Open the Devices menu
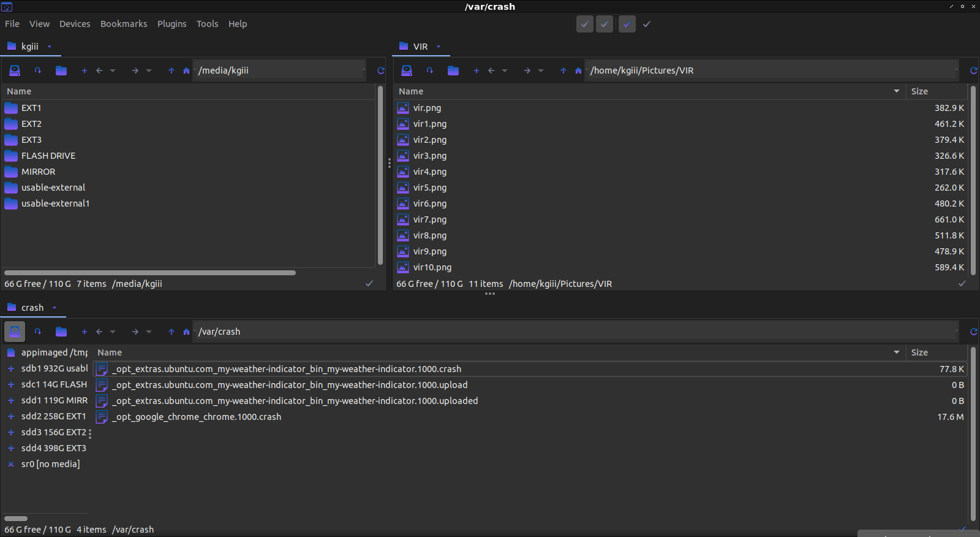 [x=75, y=24]
